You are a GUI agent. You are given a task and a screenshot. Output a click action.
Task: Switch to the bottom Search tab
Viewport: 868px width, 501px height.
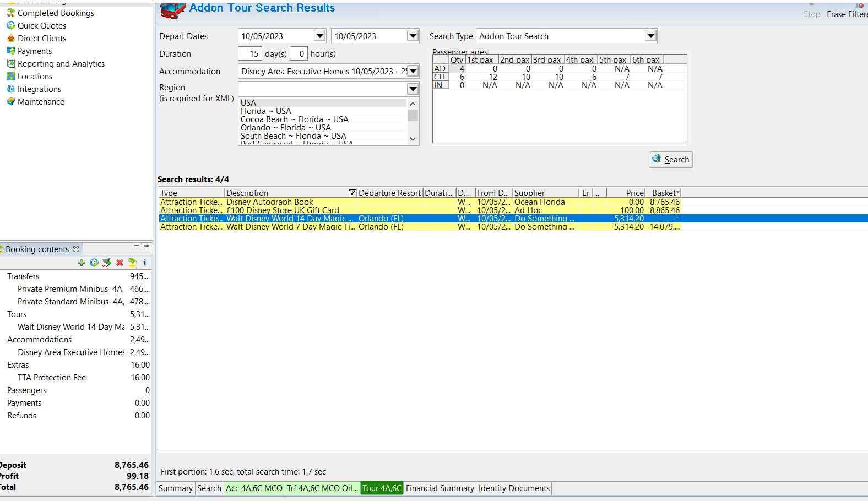pos(209,488)
